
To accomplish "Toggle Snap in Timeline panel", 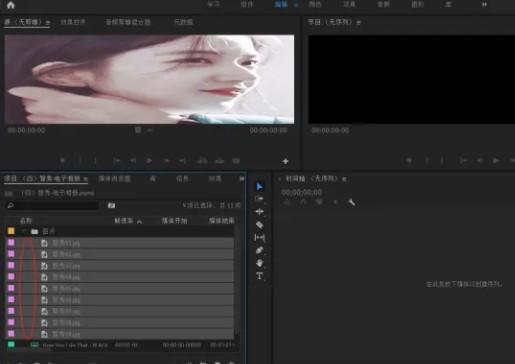I will tap(303, 202).
